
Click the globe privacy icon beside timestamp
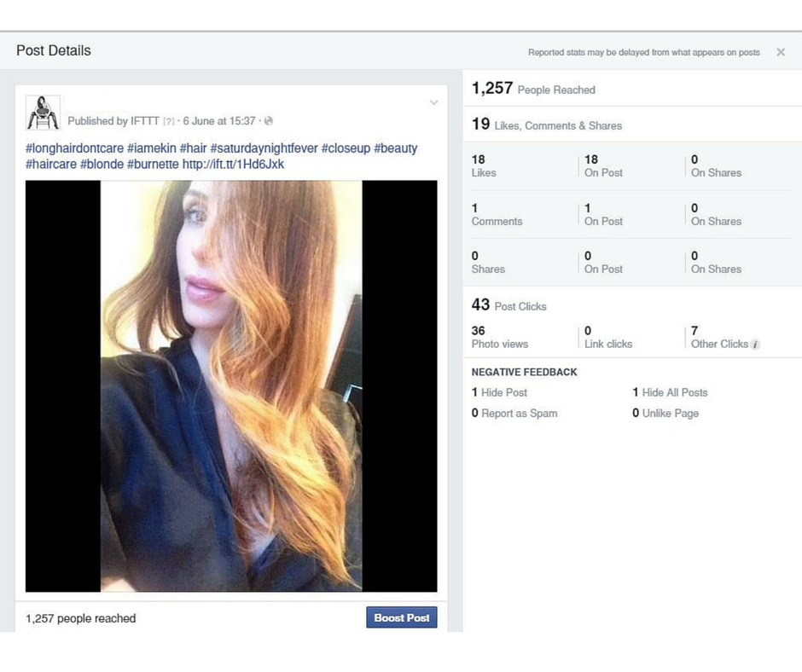click(x=269, y=121)
